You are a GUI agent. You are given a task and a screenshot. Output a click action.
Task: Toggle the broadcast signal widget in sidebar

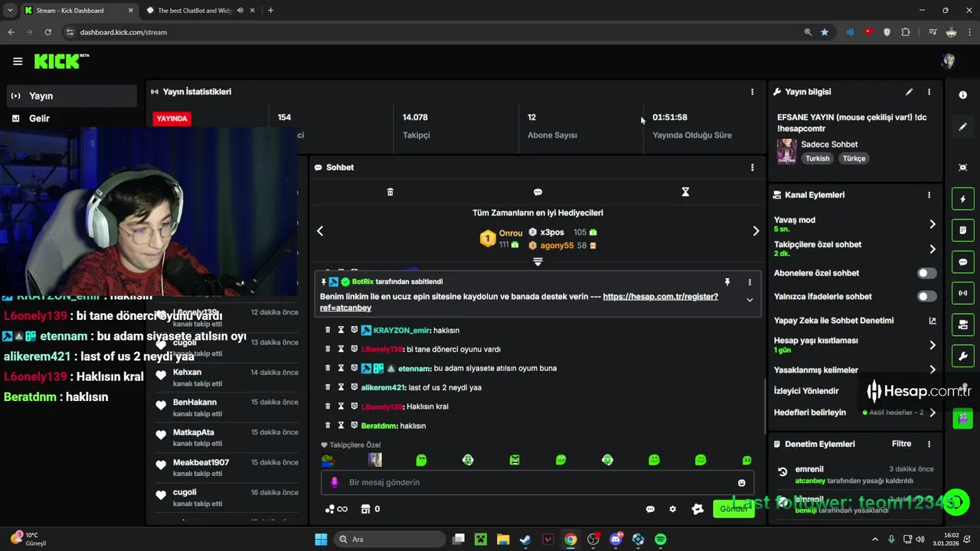click(963, 293)
